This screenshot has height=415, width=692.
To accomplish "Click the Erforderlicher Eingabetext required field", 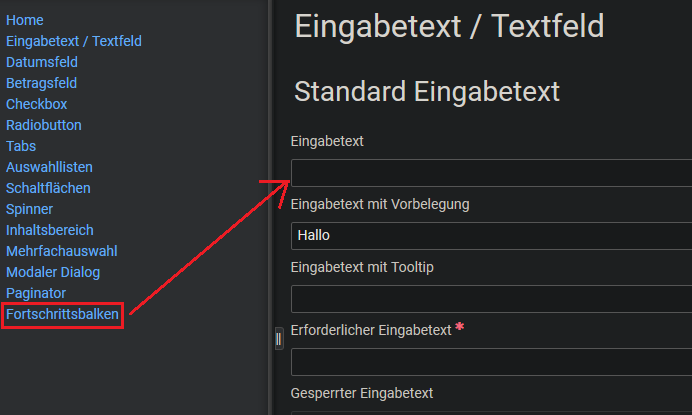I will [491, 362].
